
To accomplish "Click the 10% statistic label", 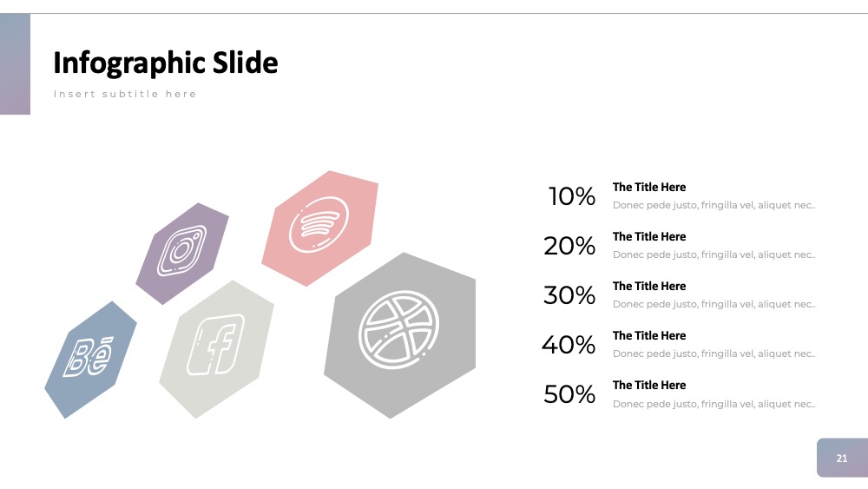I will [x=571, y=196].
